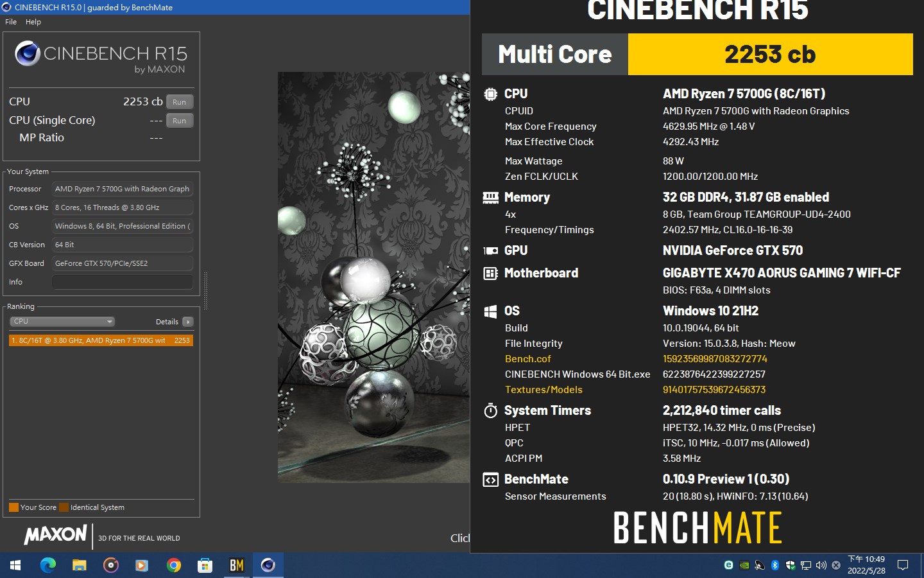This screenshot has width=924, height=578.
Task: Click the orange Your Score legend swatch
Action: pyautogui.click(x=13, y=507)
